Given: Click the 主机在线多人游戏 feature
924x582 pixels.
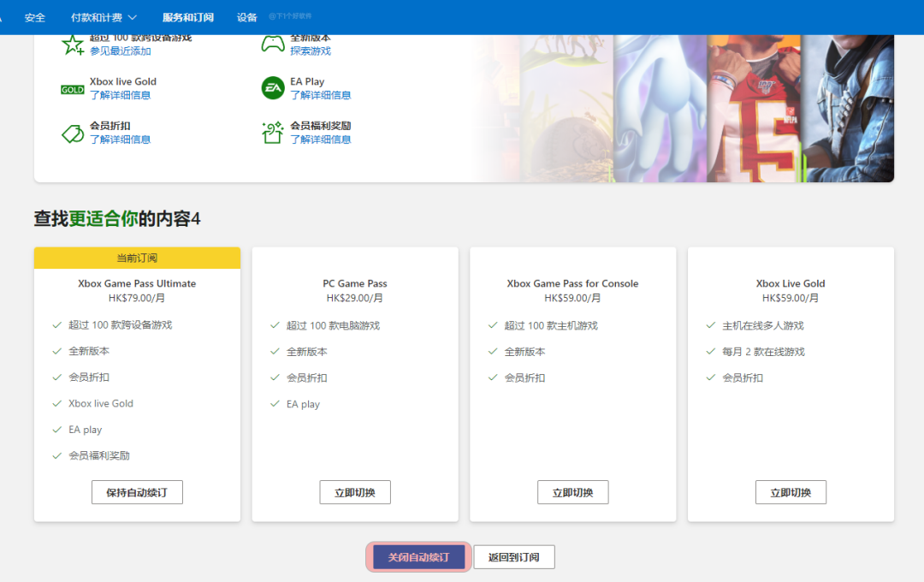Looking at the screenshot, I should click(763, 325).
